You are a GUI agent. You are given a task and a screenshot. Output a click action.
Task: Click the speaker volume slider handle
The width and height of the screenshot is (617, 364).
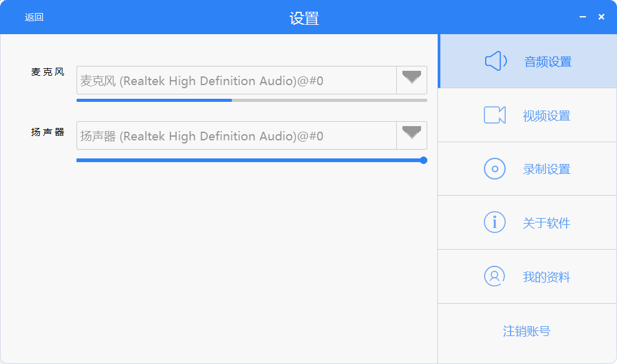424,160
